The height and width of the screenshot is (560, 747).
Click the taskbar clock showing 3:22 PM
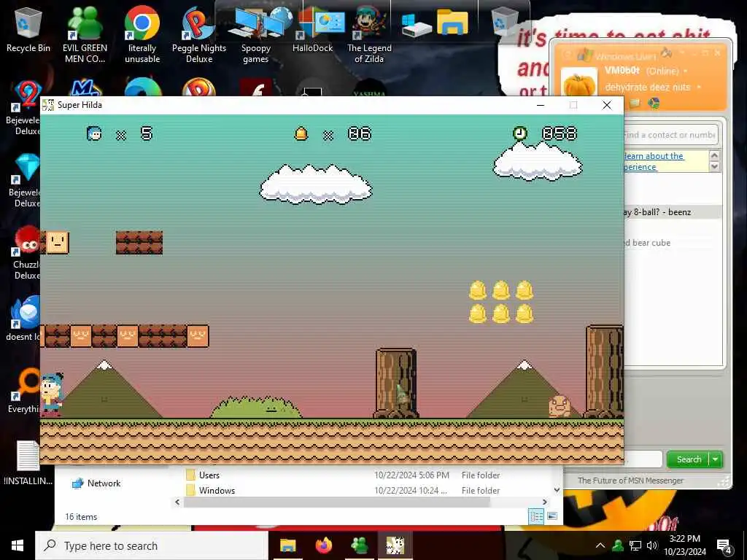point(684,545)
